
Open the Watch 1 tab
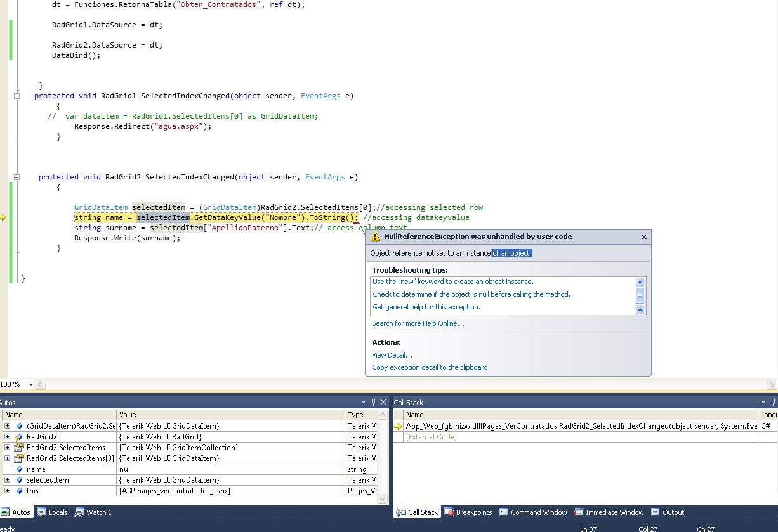pyautogui.click(x=93, y=512)
